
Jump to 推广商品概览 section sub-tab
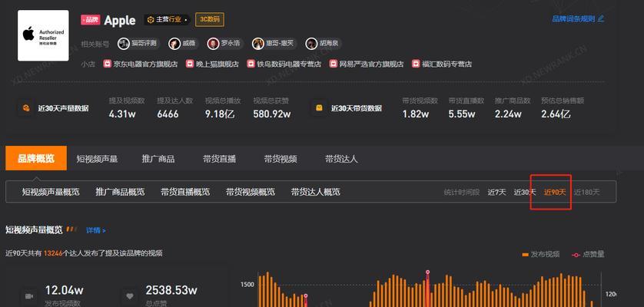point(121,192)
